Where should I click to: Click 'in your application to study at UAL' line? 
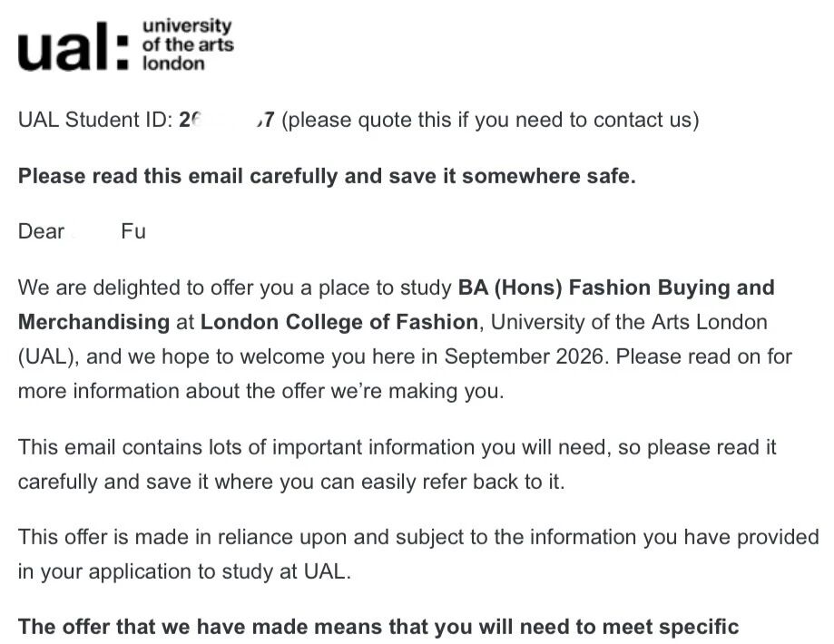pyautogui.click(x=183, y=571)
